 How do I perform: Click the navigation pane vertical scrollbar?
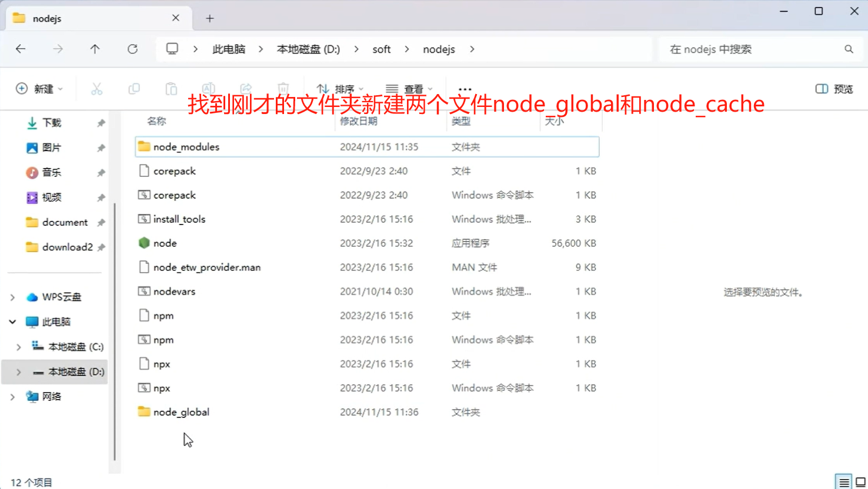[114, 332]
